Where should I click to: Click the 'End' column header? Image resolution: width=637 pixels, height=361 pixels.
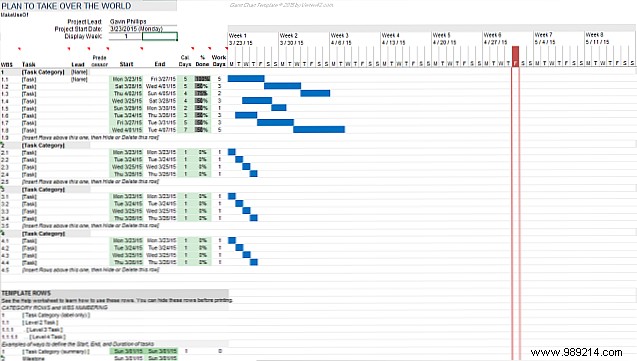tap(160, 64)
